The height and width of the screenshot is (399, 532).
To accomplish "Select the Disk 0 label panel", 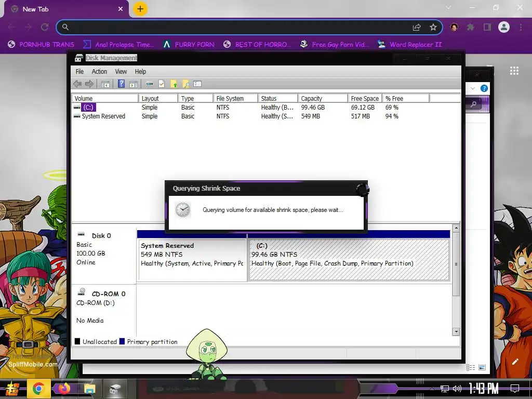I will (103, 255).
